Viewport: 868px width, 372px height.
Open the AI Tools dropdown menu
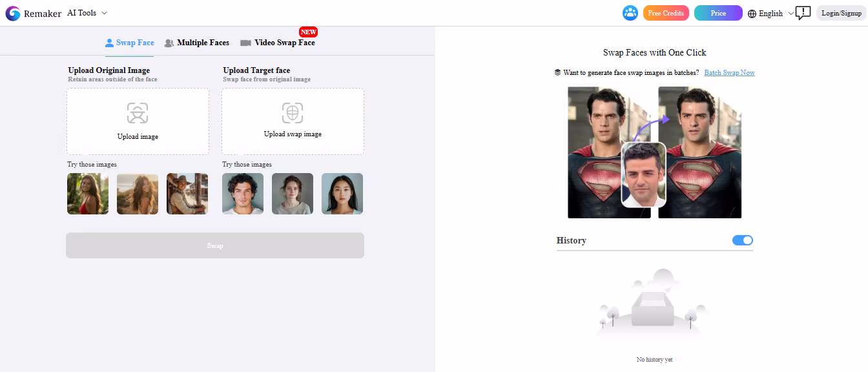click(87, 13)
